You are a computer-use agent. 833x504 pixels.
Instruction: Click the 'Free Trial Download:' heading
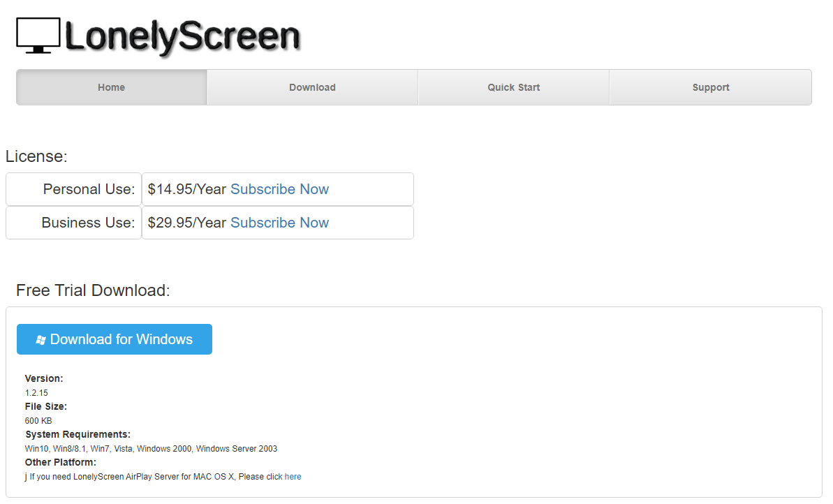click(93, 290)
